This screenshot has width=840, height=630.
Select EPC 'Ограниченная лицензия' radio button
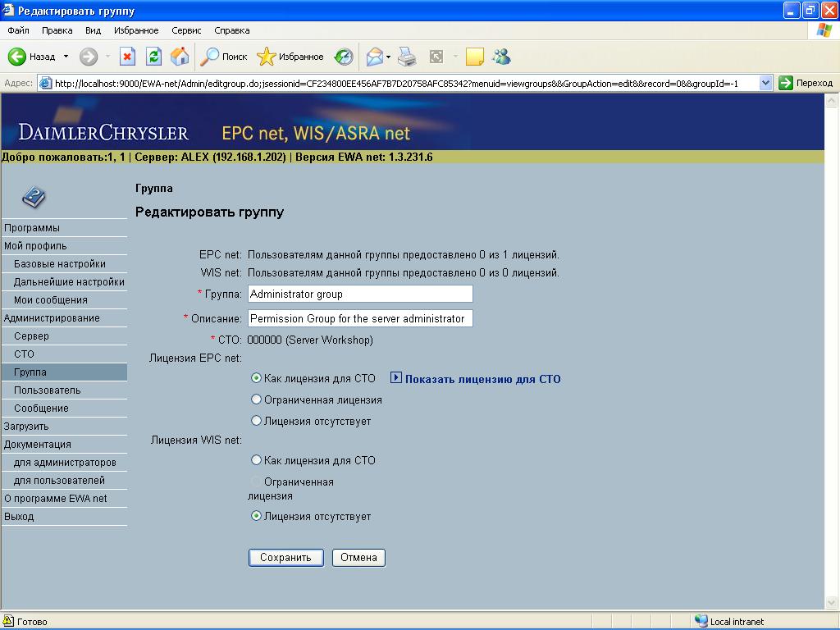(x=256, y=399)
